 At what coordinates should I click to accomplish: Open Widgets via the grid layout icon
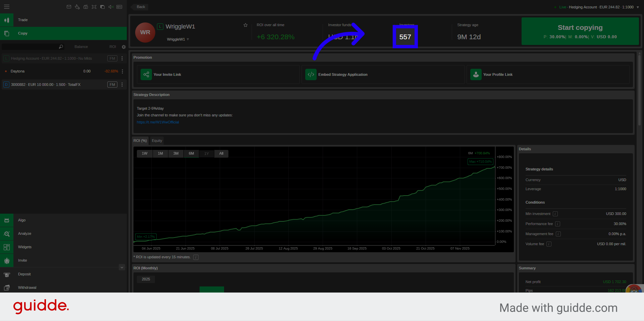(x=7, y=247)
